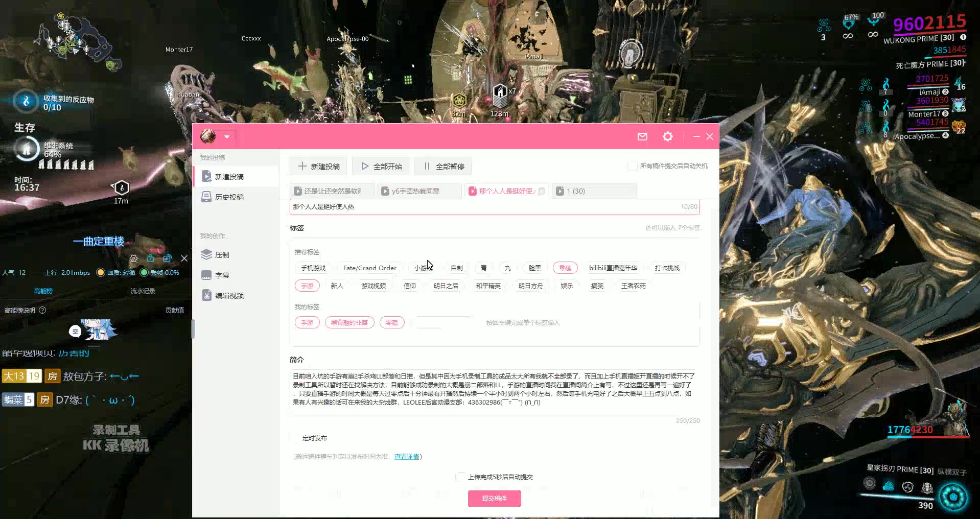Viewport: 980px width, 519px height.
Task: Open the stream overlay settings gear
Action: tap(133, 258)
